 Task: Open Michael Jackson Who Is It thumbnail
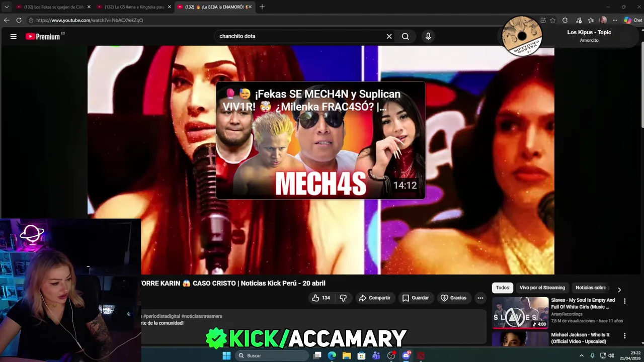point(520,339)
